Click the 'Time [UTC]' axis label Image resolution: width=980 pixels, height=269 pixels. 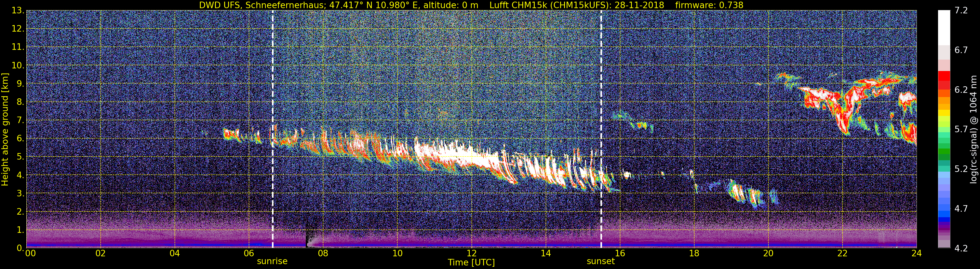click(x=471, y=262)
